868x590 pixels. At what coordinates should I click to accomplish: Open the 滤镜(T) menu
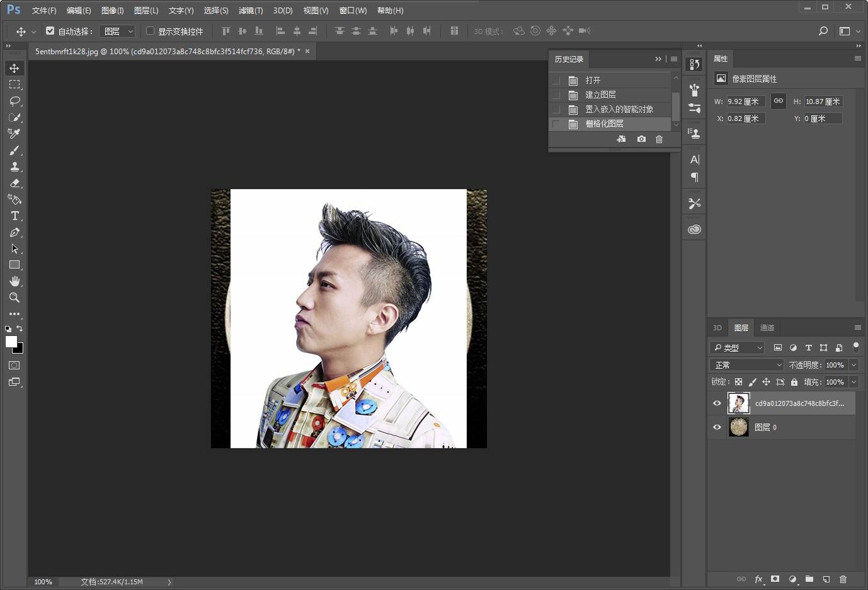251,11
